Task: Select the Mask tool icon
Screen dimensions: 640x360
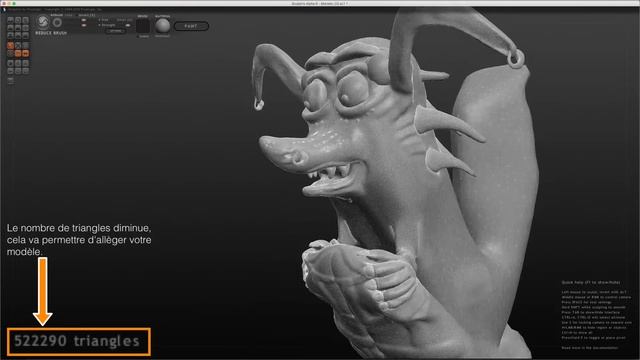Action: coord(11,53)
